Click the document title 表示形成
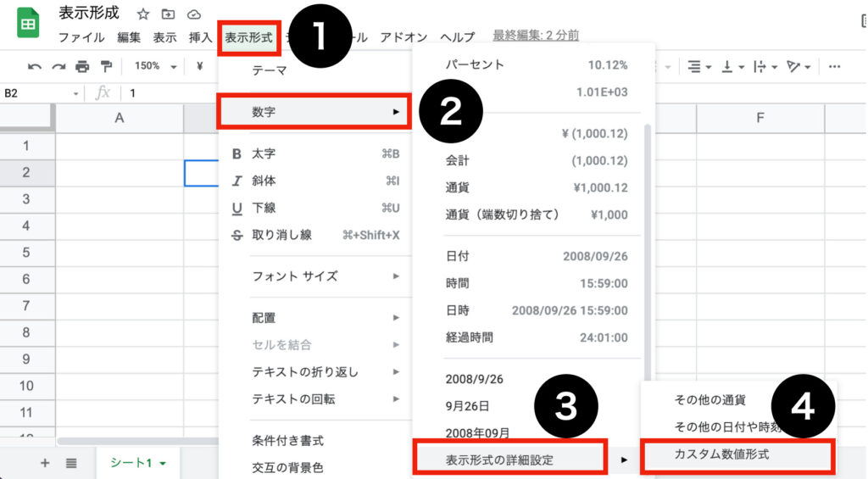 (89, 13)
